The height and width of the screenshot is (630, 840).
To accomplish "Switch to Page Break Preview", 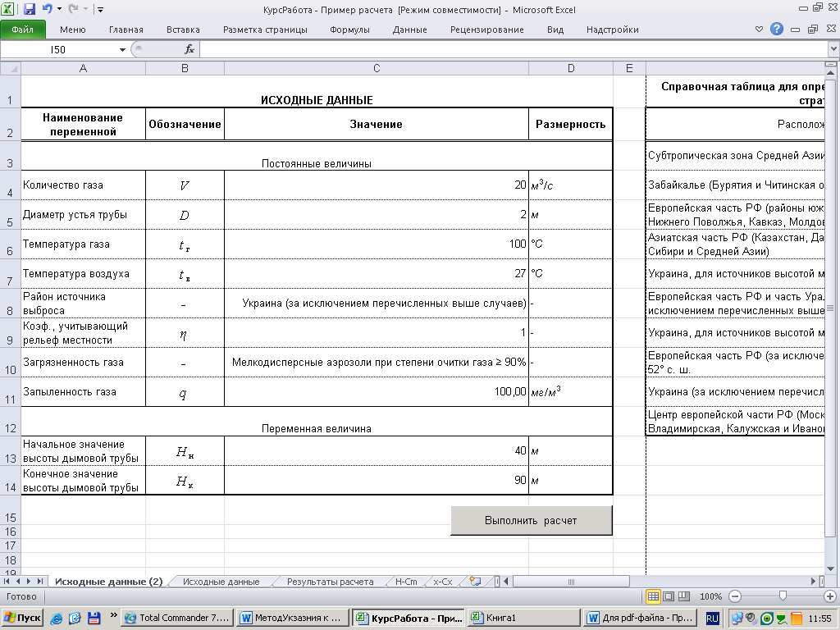I will pos(684,596).
